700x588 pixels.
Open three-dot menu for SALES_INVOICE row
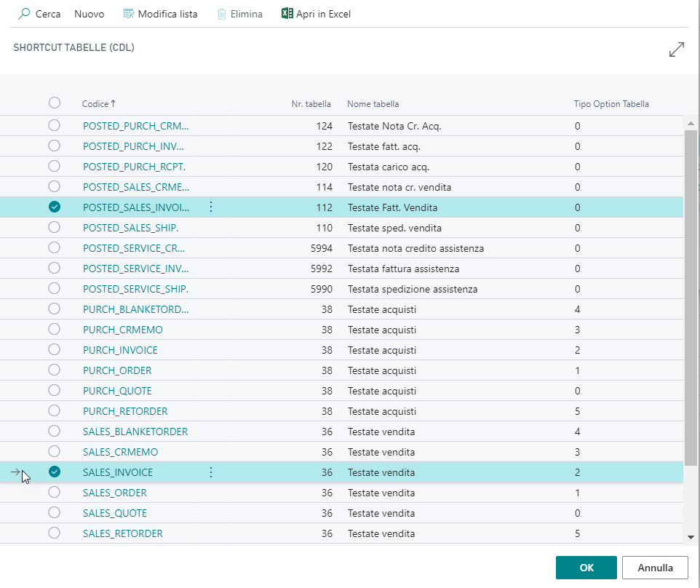pos(211,472)
